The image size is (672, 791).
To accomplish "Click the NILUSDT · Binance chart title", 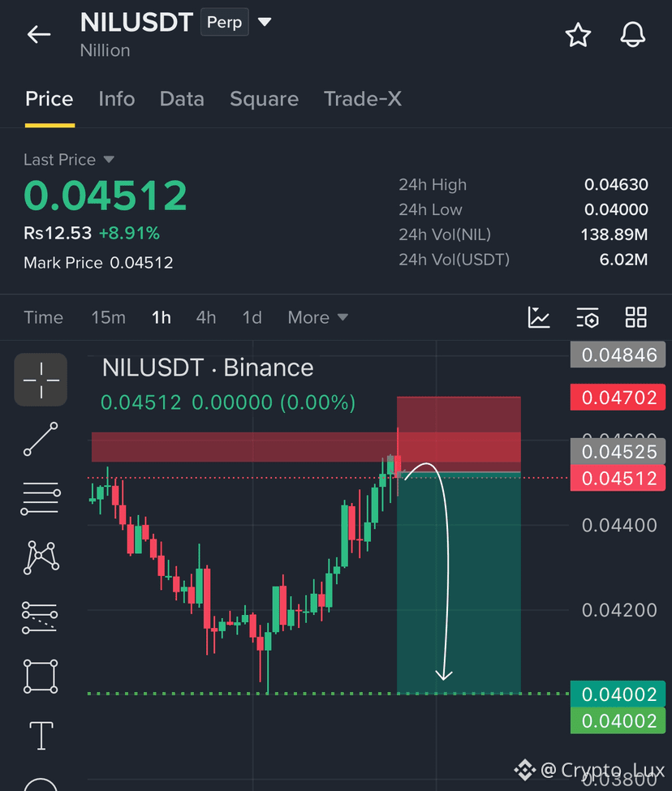I will [x=207, y=368].
